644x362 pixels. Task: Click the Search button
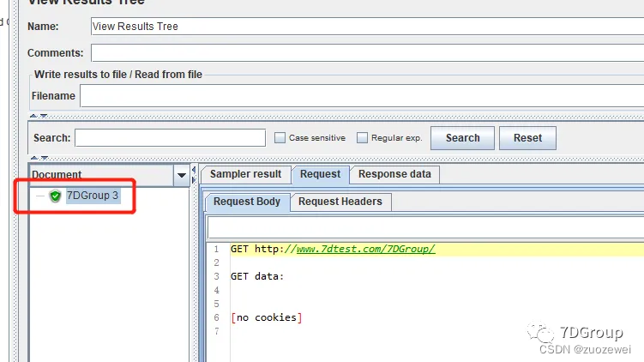[x=462, y=138]
